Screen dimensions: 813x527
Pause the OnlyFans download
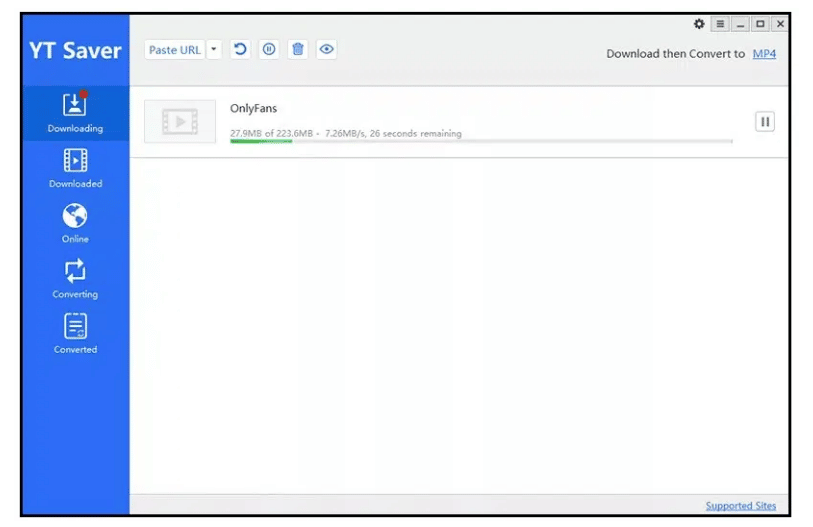pyautogui.click(x=765, y=122)
